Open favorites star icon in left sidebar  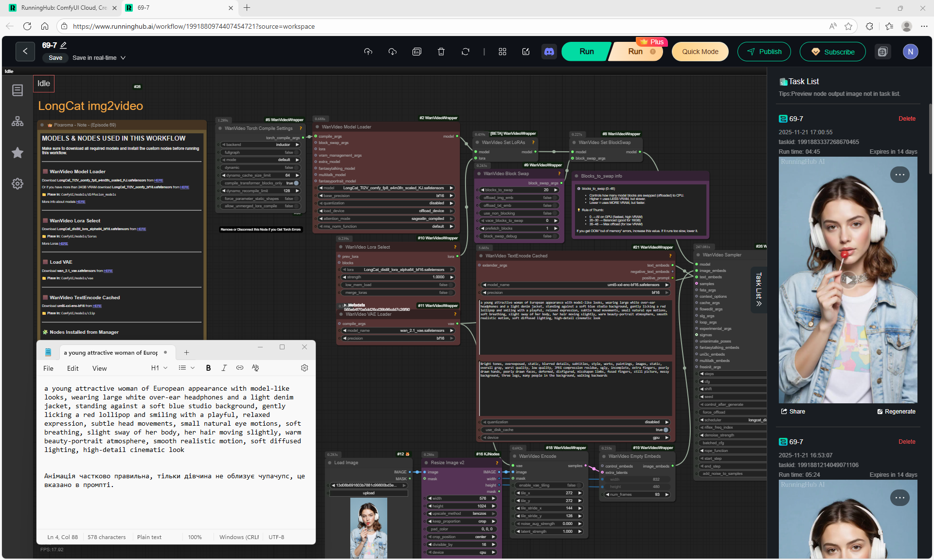18,153
